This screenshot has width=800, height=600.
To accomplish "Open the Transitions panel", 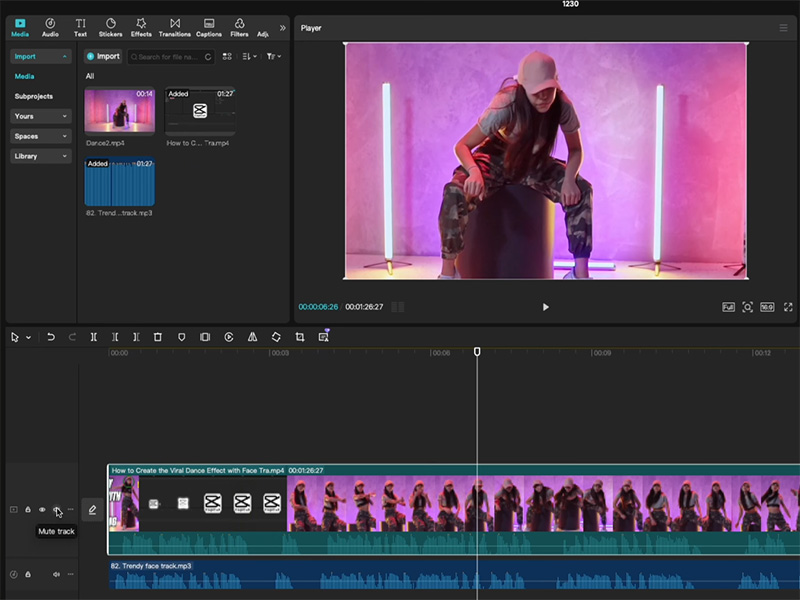I will click(x=173, y=27).
